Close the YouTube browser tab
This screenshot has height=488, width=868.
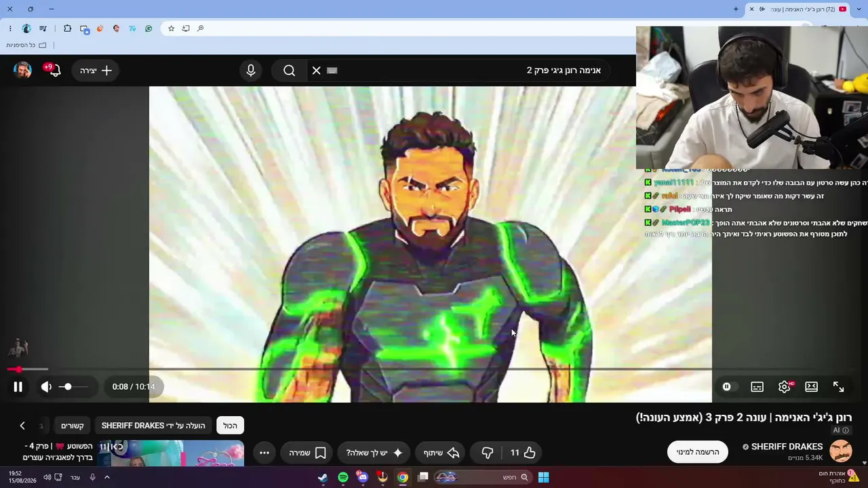click(751, 9)
